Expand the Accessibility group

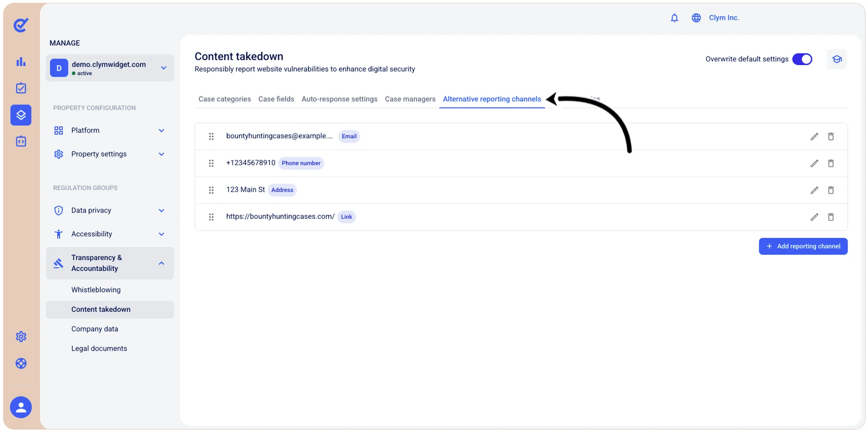pos(110,234)
